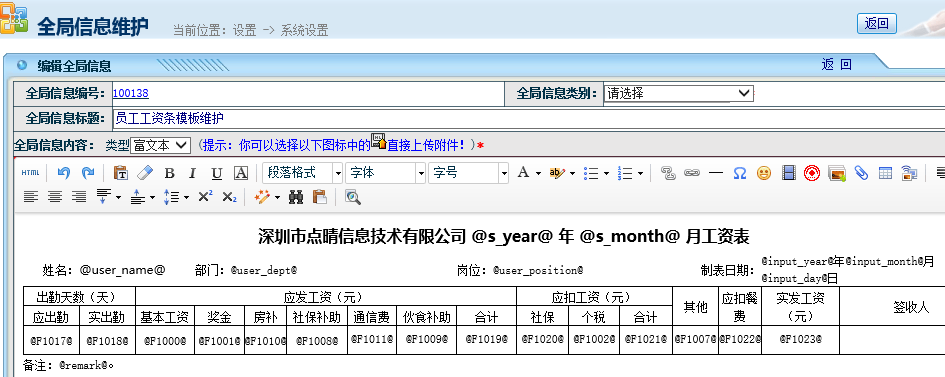
Task: Insert special character with Omega icon
Action: click(739, 173)
